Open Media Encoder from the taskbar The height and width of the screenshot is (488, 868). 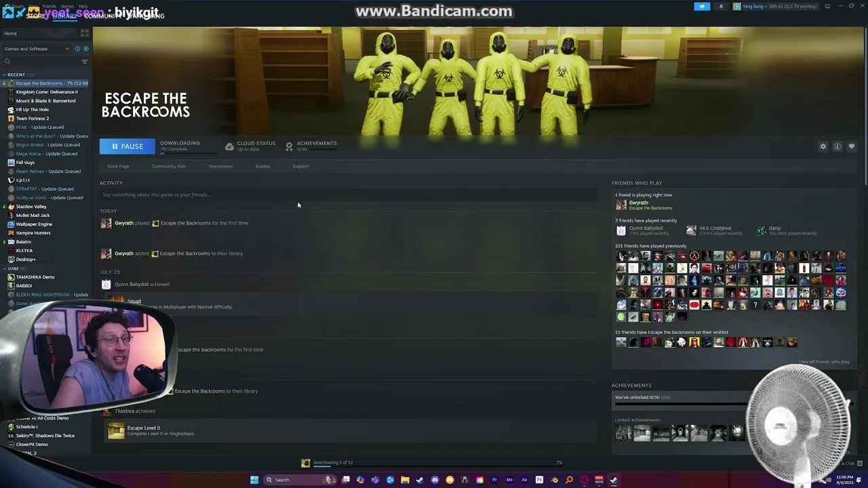tap(510, 480)
